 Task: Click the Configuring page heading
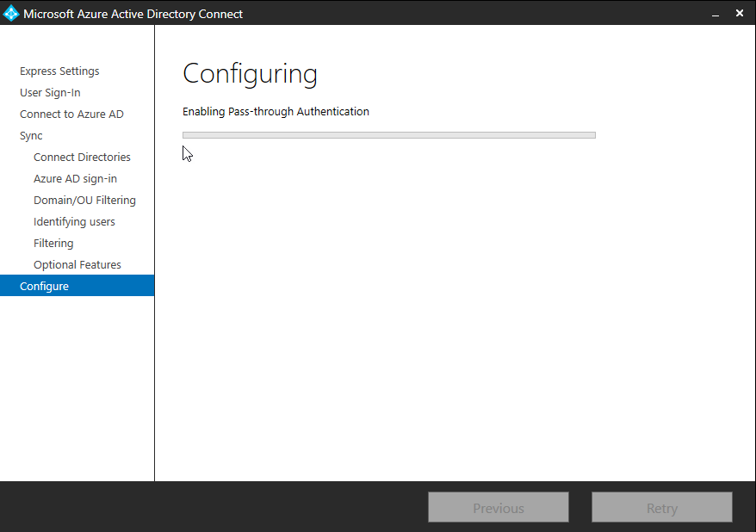coord(250,75)
